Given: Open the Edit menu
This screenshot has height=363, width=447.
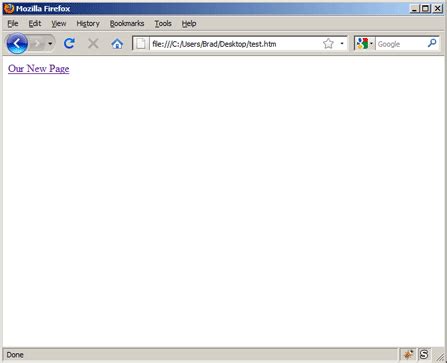Looking at the screenshot, I should point(35,24).
